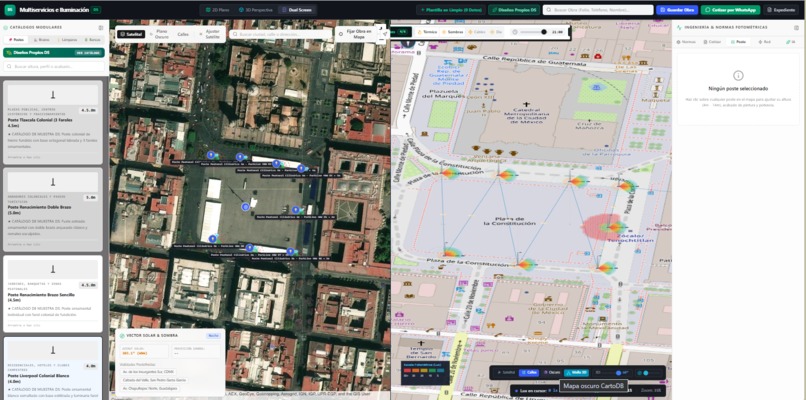The width and height of the screenshot is (806, 400).
Task: Focus the catalog search field
Action: [x=54, y=66]
